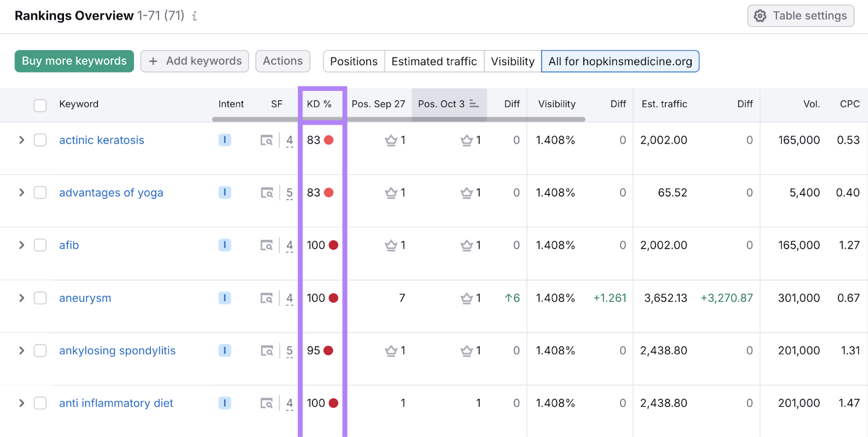Expand the actinic keratosis row
This screenshot has height=437, width=868.
[22, 140]
